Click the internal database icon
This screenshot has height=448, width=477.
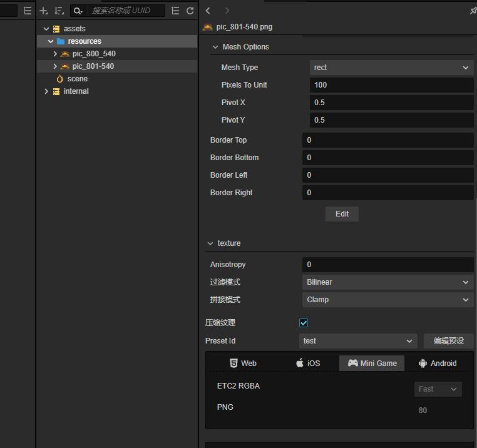click(56, 91)
